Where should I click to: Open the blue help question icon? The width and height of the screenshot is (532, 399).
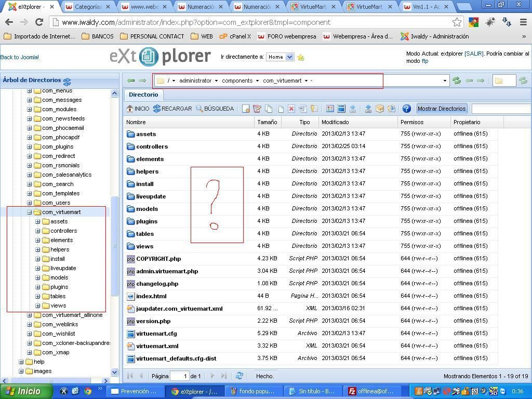click(406, 109)
